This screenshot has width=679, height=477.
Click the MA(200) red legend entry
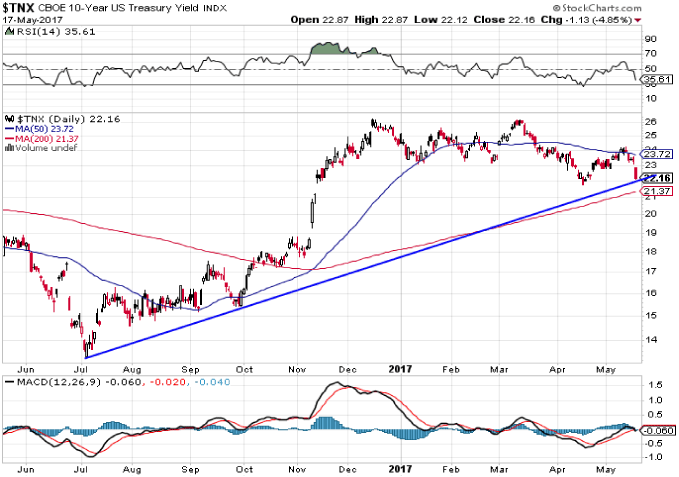[33, 138]
